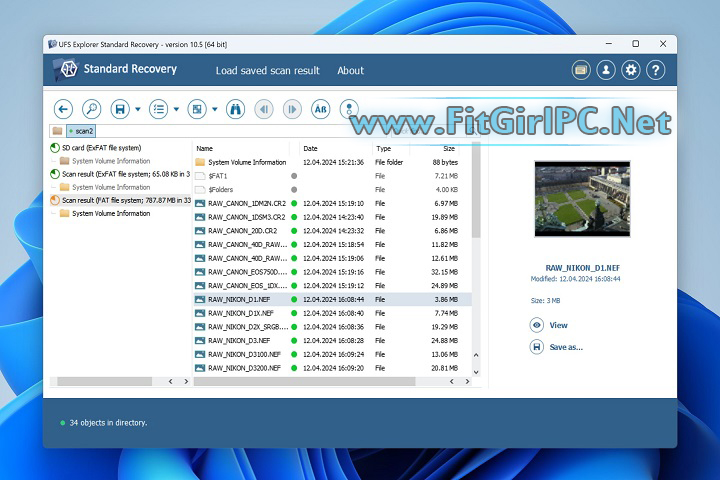Click the user account icon in header
This screenshot has height=480, width=720.
[x=606, y=70]
